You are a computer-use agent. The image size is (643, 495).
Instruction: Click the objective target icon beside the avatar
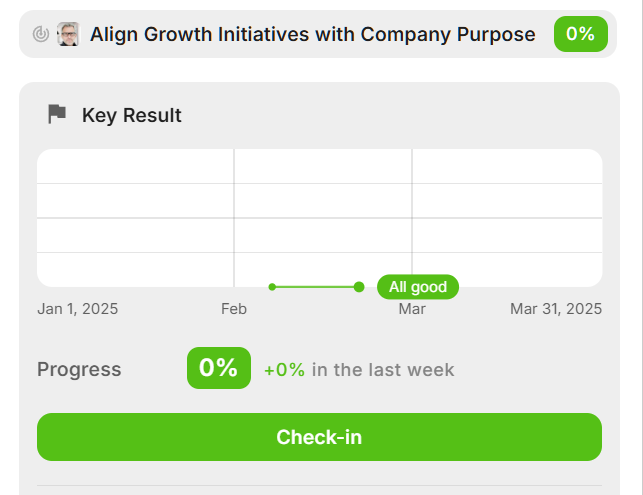41,34
